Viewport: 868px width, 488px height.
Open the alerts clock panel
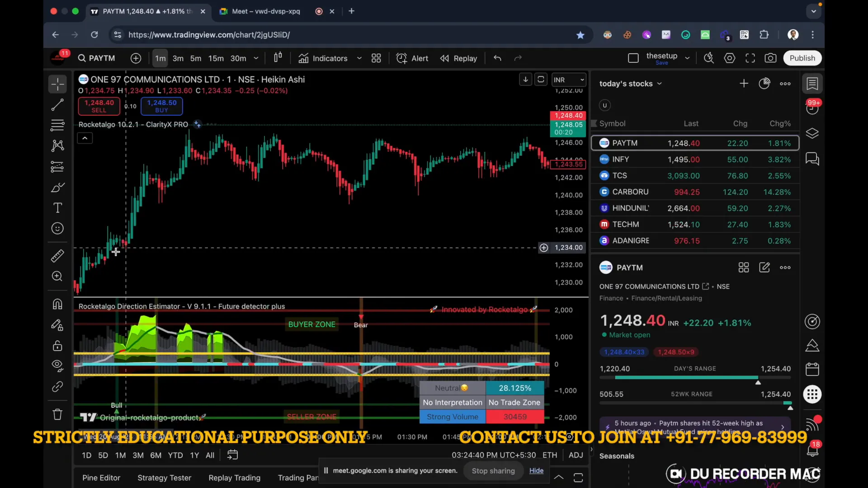coord(812,108)
